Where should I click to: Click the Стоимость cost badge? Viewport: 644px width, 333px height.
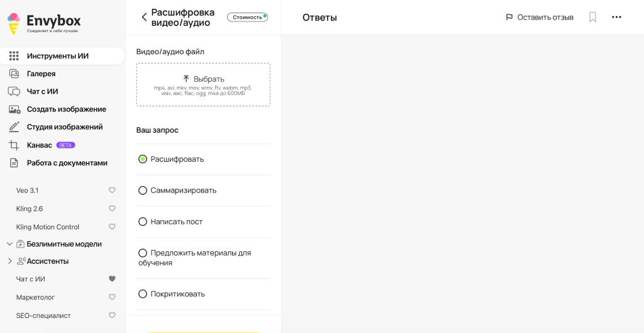click(247, 17)
